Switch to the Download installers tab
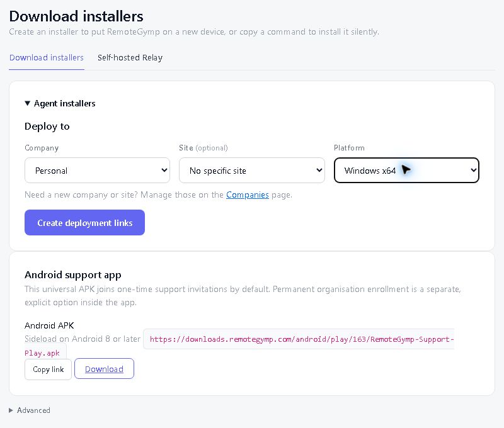Screen dimensions: 504x428 pos(47,58)
